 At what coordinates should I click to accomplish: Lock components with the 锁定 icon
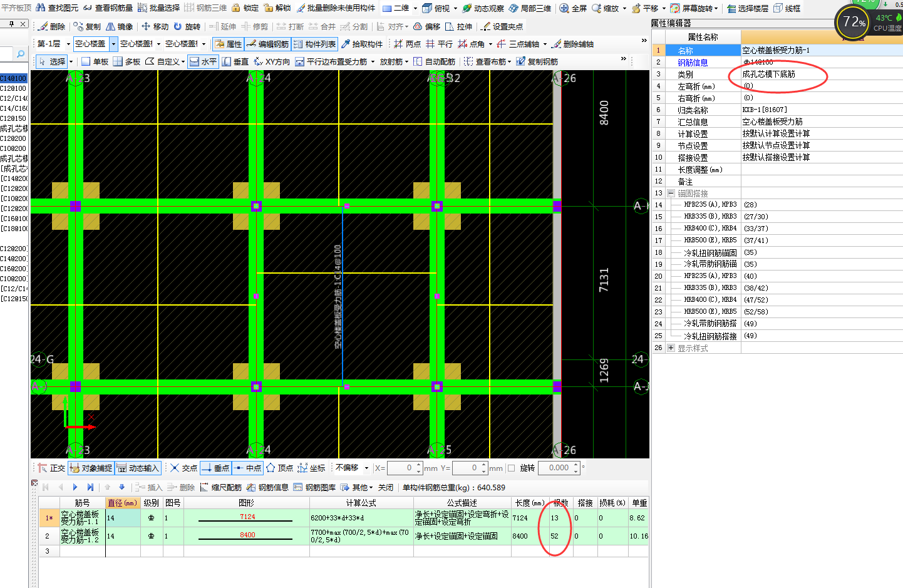245,8
